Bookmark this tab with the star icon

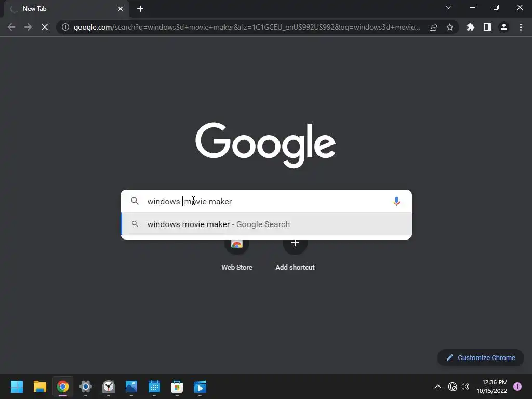pyautogui.click(x=450, y=27)
